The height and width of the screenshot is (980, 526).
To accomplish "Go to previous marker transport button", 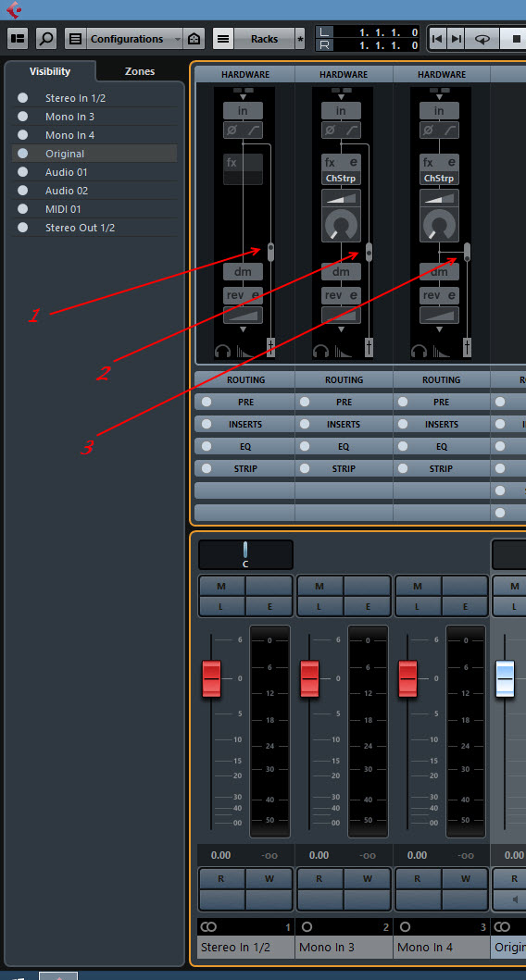I will [x=438, y=38].
